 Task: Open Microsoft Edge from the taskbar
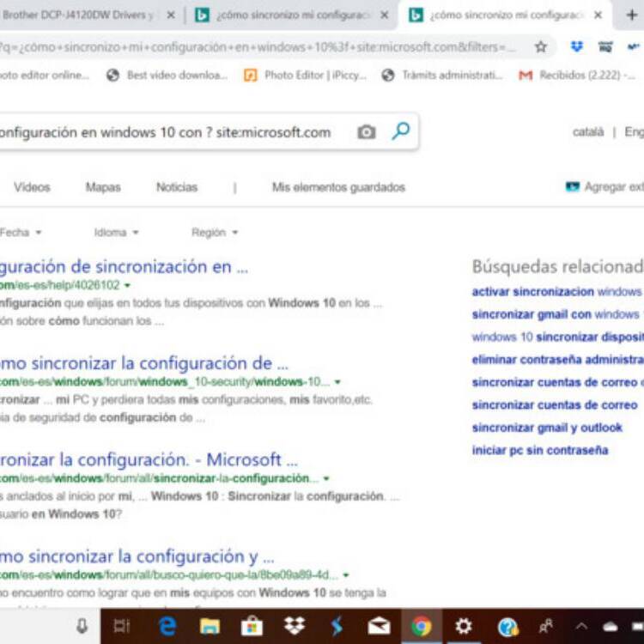point(167,626)
